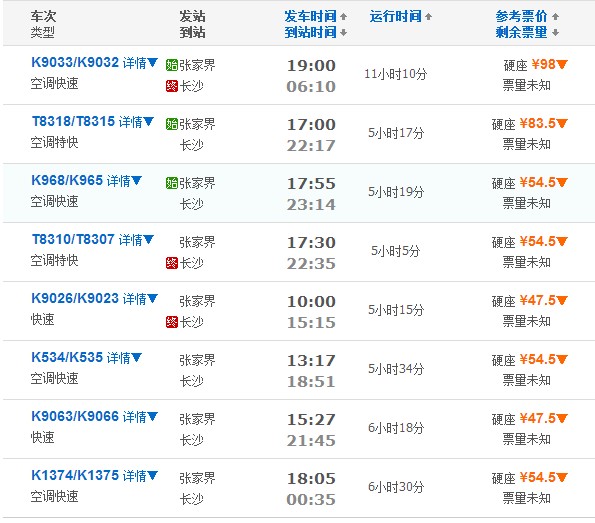Sort by 发车时间 column header
The image size is (595, 523).
[x=310, y=16]
